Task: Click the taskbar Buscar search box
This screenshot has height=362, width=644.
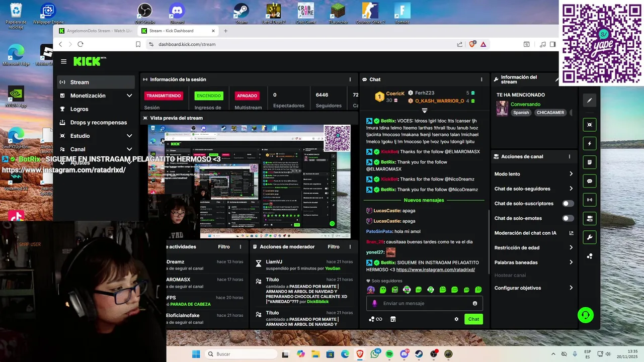Action: pos(242,354)
